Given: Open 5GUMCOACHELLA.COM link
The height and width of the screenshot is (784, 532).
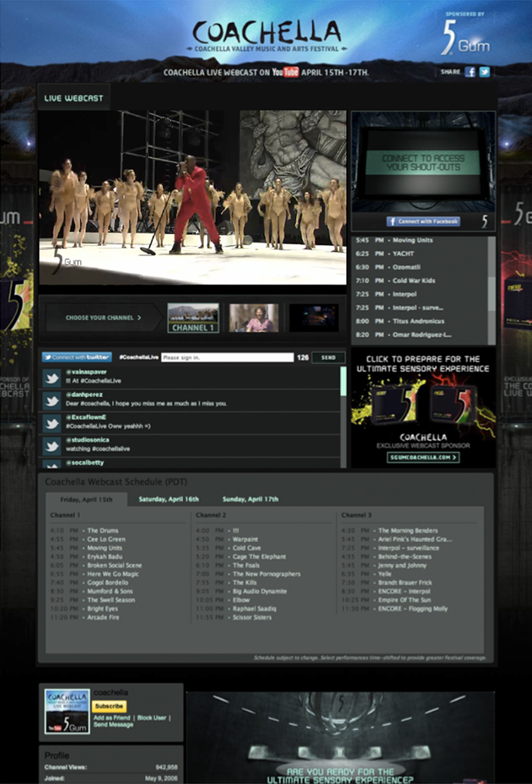Looking at the screenshot, I should coord(423,457).
